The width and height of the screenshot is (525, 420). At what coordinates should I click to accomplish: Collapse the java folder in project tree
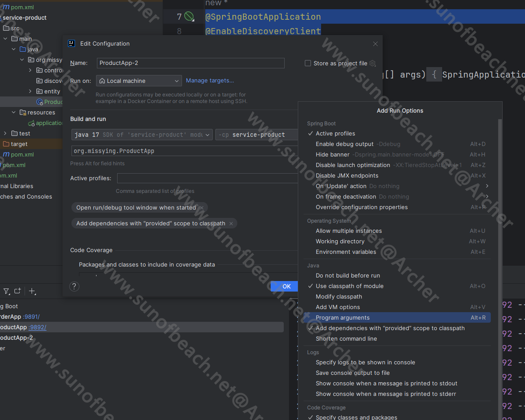14,49
